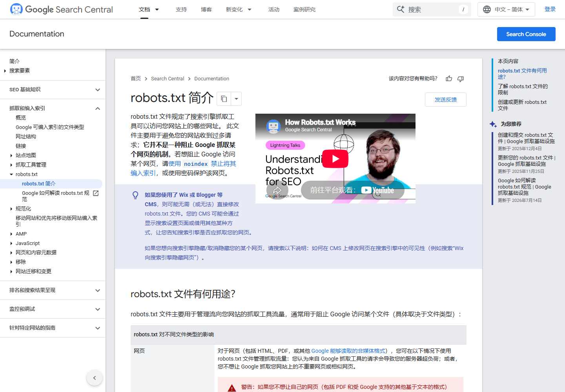This screenshot has height=392, width=565.
Task: Click the red warning triangle icon
Action: coord(232,388)
